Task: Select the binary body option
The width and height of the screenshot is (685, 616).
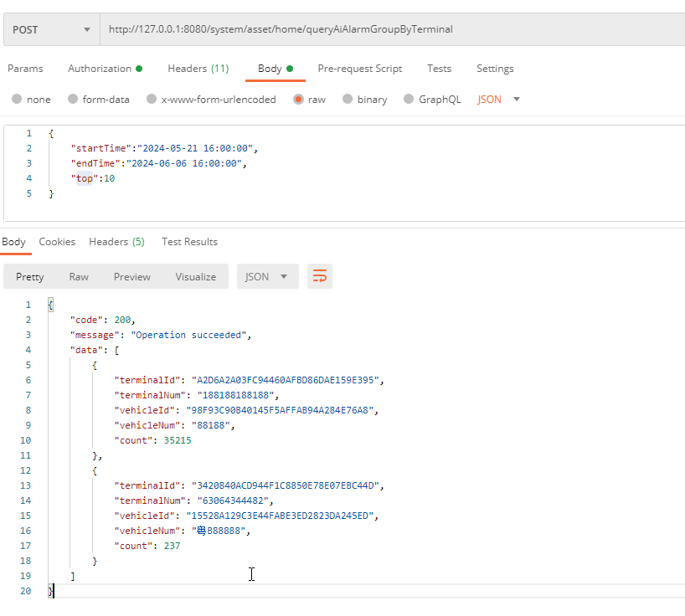Action: 348,100
